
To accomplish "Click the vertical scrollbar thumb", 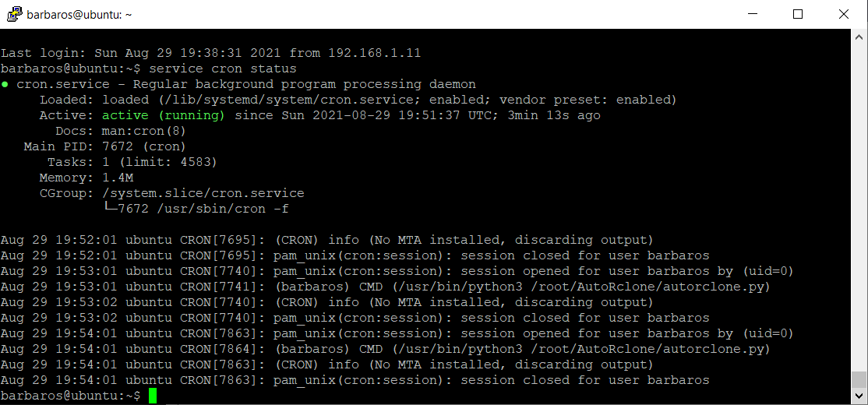I will (x=859, y=379).
